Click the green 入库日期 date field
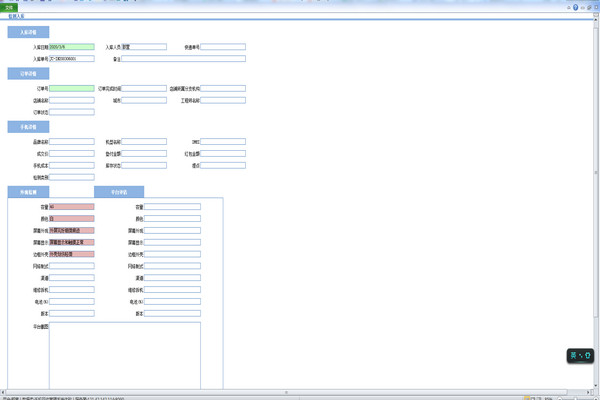This screenshot has height=400, width=600. click(72, 47)
